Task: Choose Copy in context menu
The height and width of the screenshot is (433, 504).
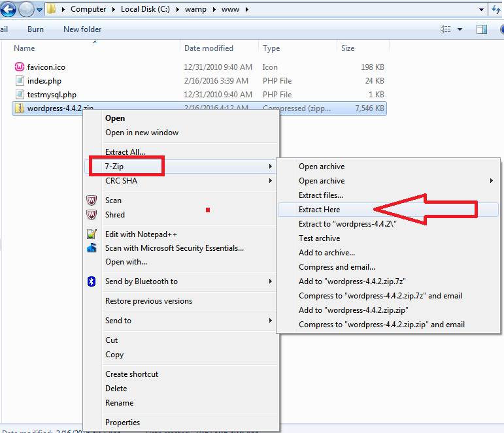Action: click(x=181, y=355)
